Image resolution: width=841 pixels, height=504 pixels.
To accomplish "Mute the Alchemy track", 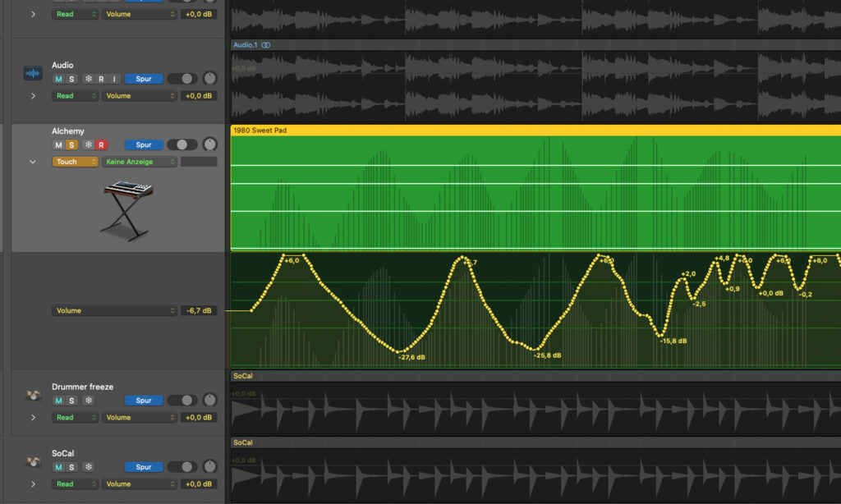I will pyautogui.click(x=58, y=144).
